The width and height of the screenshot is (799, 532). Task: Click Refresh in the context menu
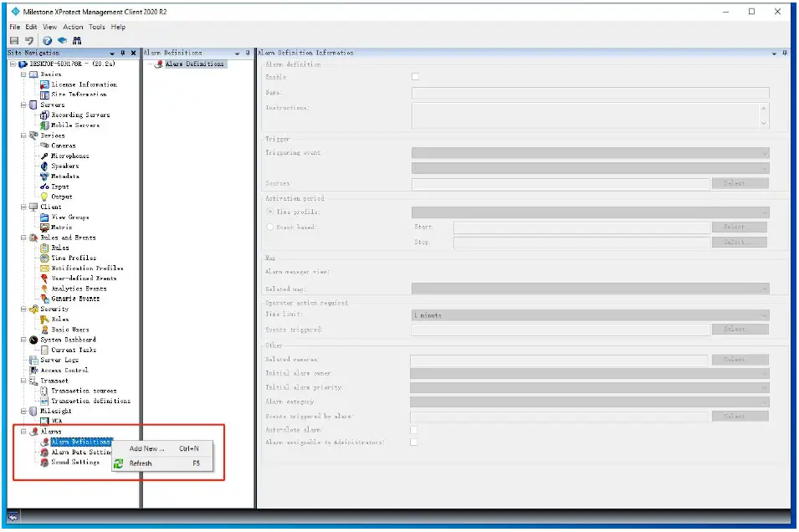click(x=139, y=463)
